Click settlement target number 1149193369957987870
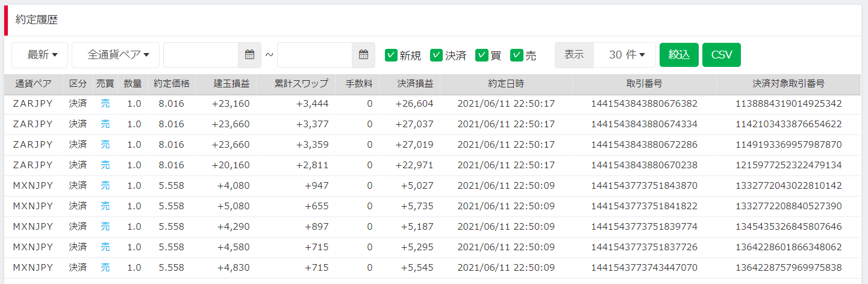The height and width of the screenshot is (284, 868). 788,145
